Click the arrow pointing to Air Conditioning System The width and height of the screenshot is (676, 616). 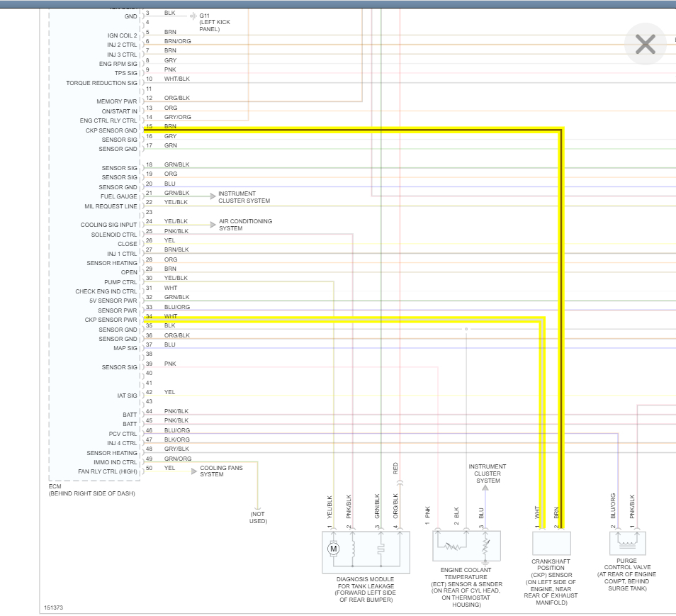[213, 225]
